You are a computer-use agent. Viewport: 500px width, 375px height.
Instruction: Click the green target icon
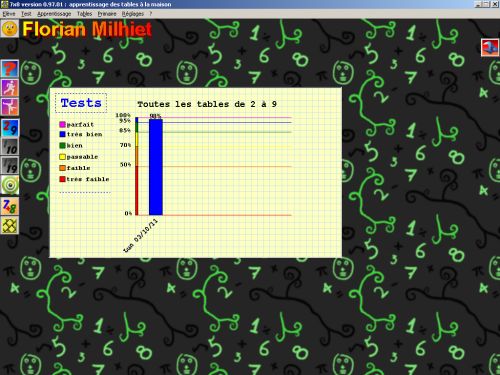(x=10, y=185)
